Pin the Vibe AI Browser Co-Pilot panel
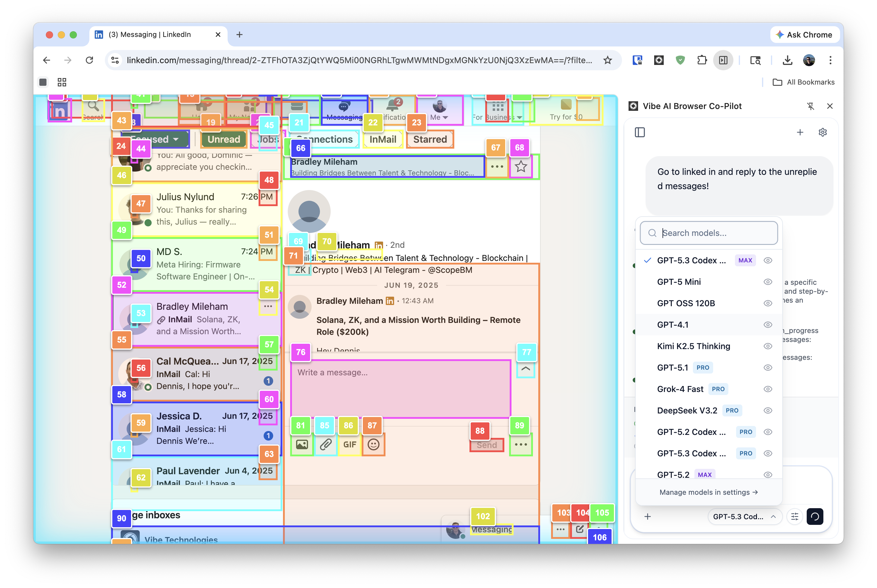 pyautogui.click(x=810, y=106)
